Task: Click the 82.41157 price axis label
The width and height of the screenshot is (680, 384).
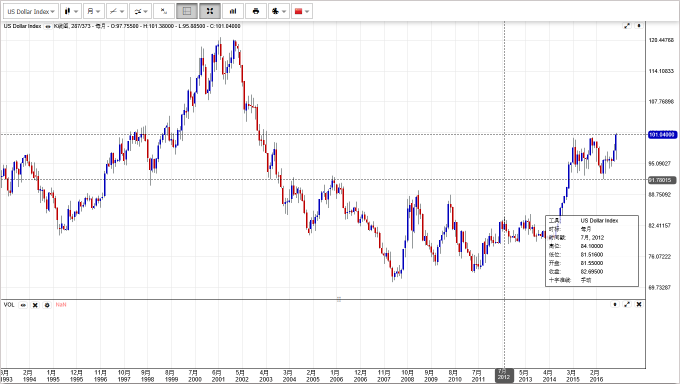Action: (x=661, y=225)
